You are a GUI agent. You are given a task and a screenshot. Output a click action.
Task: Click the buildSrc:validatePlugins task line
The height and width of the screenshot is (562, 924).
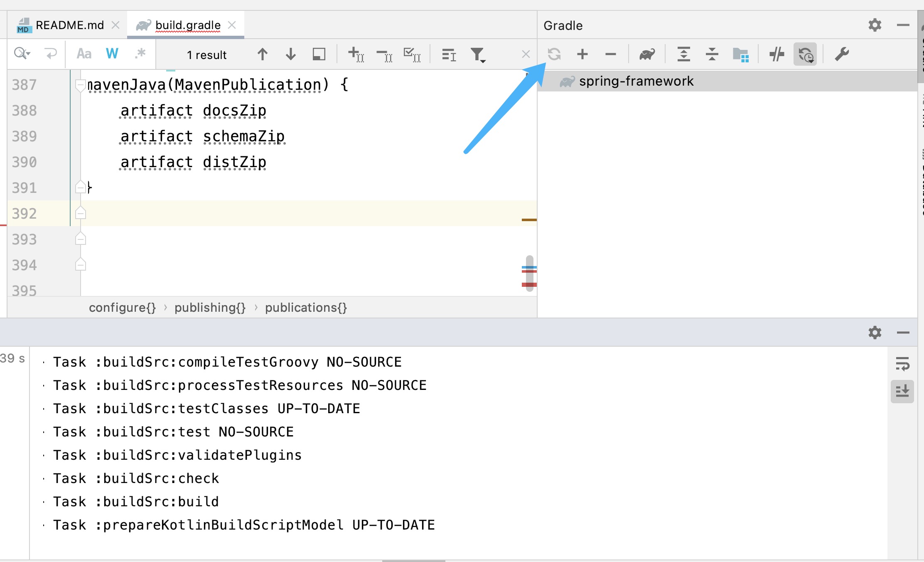click(x=177, y=455)
